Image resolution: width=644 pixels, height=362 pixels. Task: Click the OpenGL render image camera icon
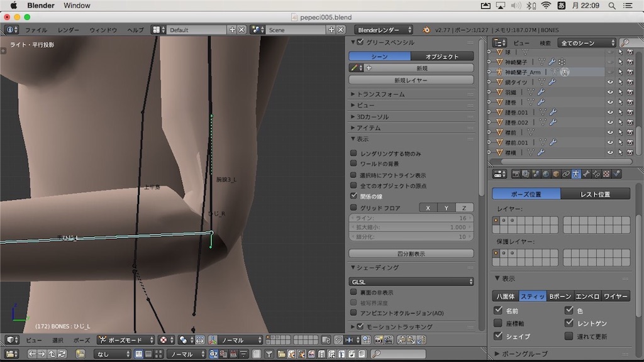379,340
